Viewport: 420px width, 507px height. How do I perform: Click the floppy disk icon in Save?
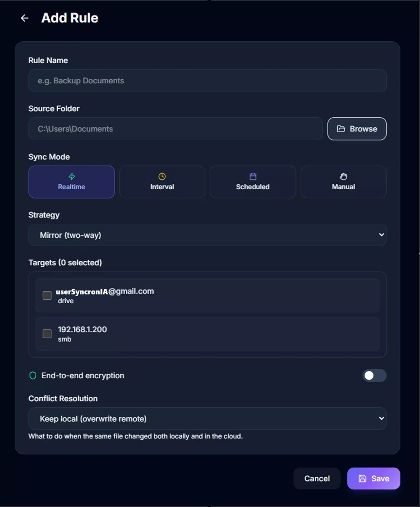pyautogui.click(x=363, y=478)
